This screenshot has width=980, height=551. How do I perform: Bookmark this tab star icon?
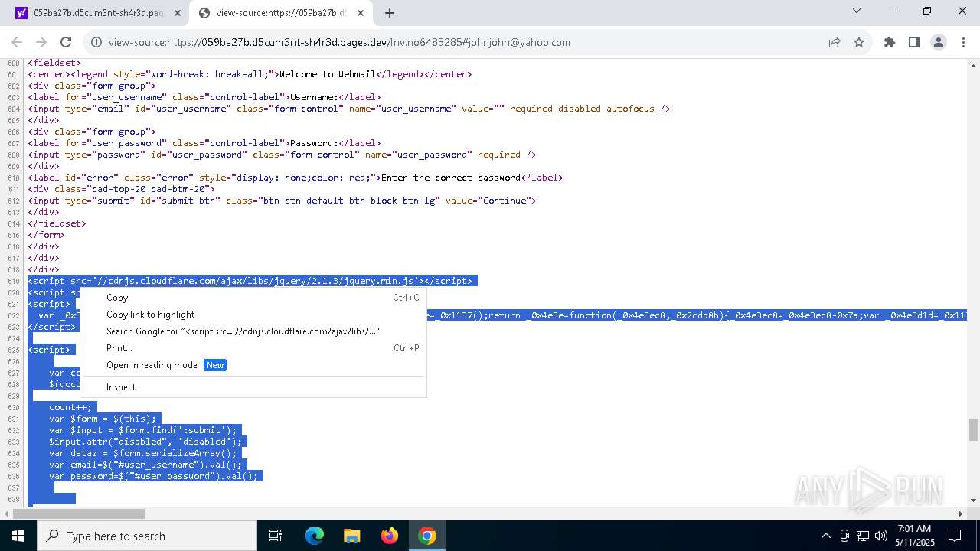(x=859, y=42)
